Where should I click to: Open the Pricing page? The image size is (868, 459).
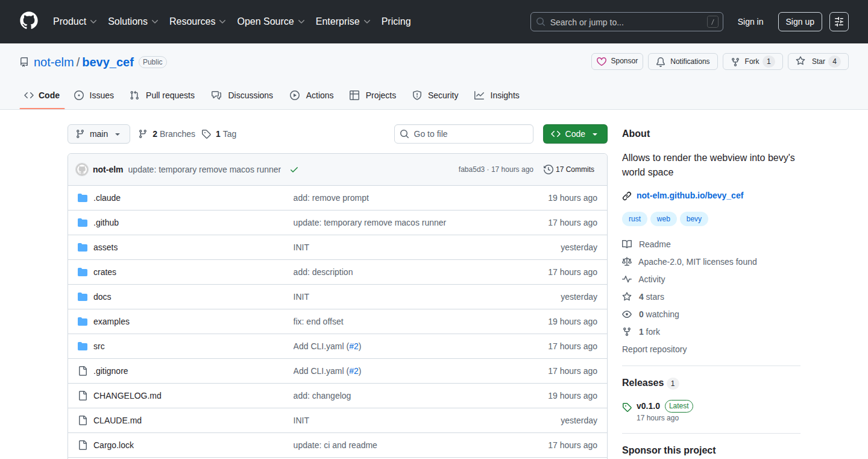(x=396, y=21)
